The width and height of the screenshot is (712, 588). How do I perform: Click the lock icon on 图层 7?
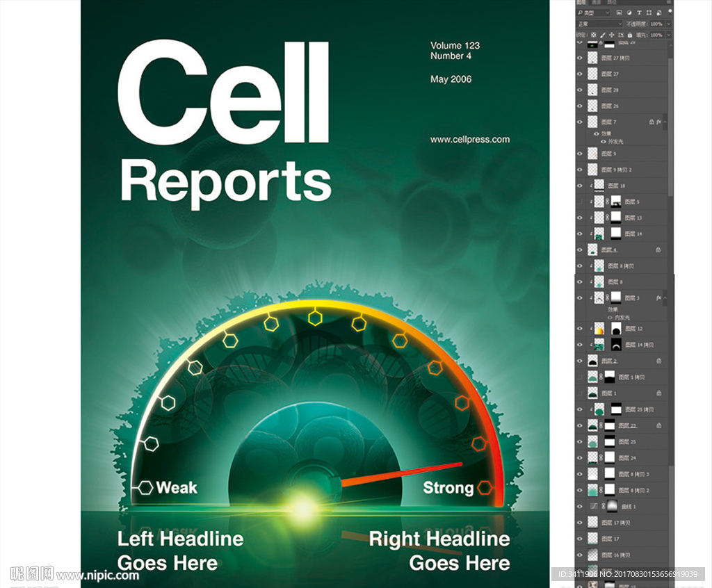point(651,122)
